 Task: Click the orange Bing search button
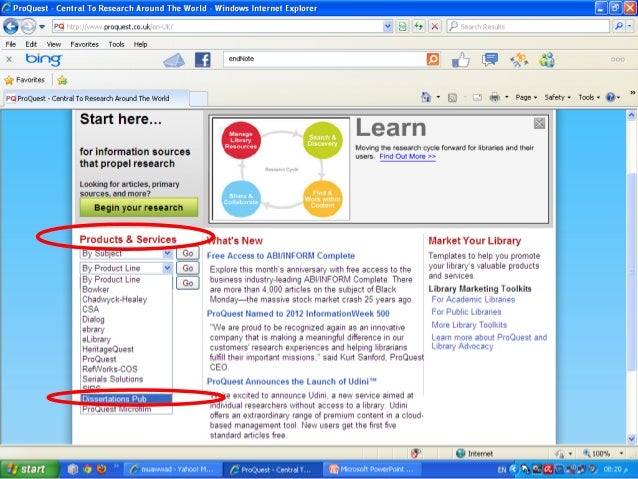click(x=433, y=59)
